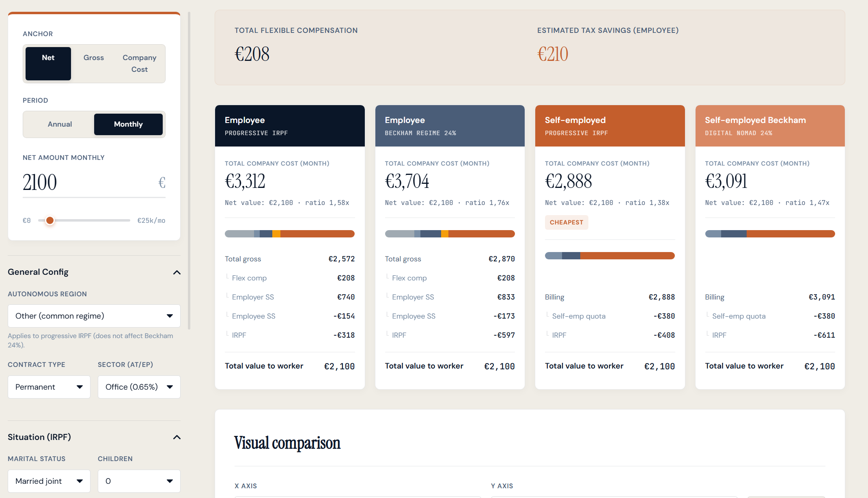
Task: Click the Employee Beckham Regime 24% card header
Action: pos(450,126)
